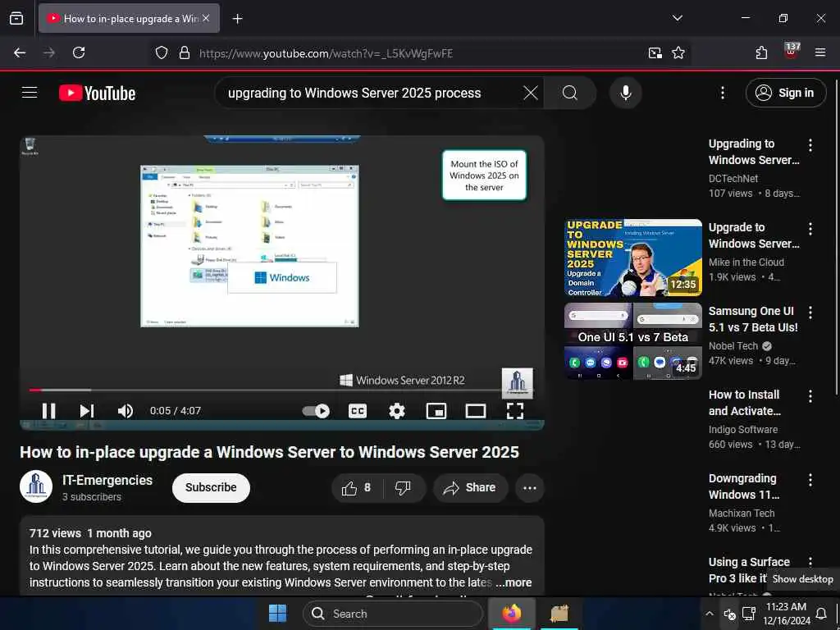Like the video
This screenshot has width=840, height=630.
pyautogui.click(x=356, y=487)
